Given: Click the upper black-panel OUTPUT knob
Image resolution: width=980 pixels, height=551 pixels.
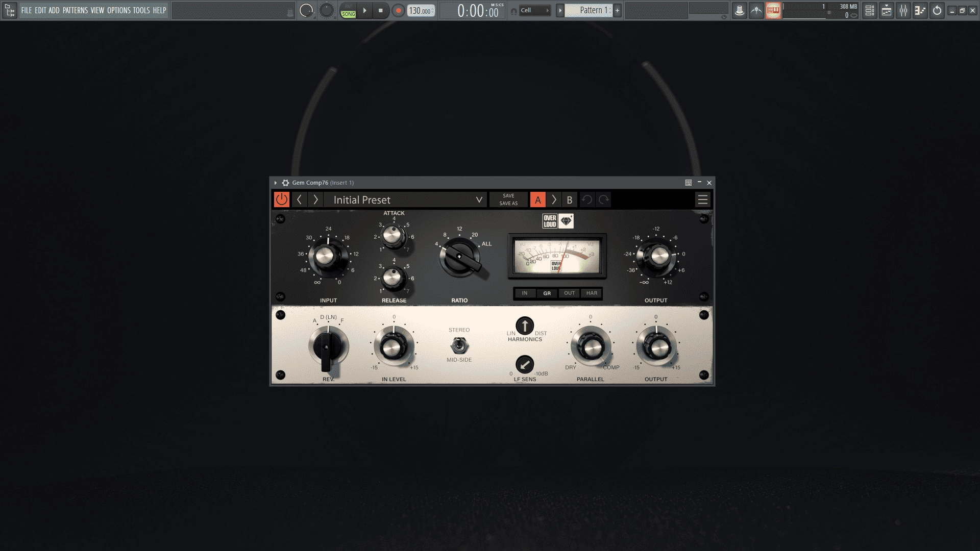Looking at the screenshot, I should (x=656, y=257).
